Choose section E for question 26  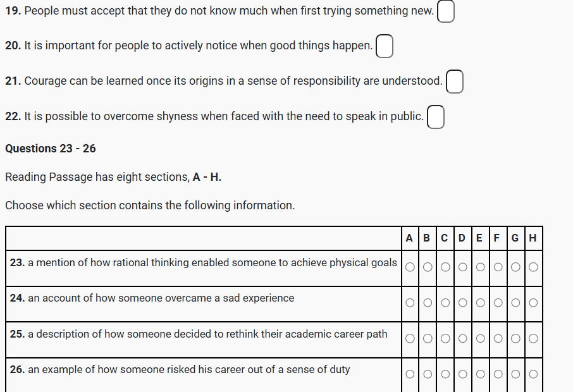click(x=480, y=374)
